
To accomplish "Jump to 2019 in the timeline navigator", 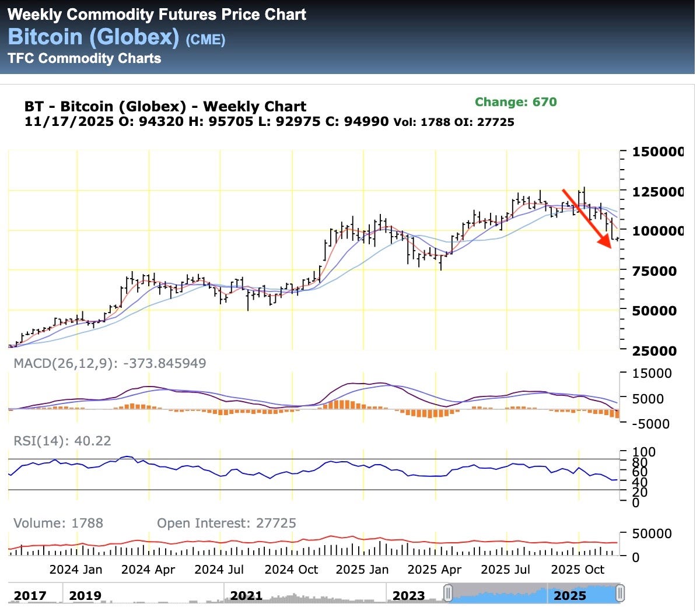I will pos(85,596).
